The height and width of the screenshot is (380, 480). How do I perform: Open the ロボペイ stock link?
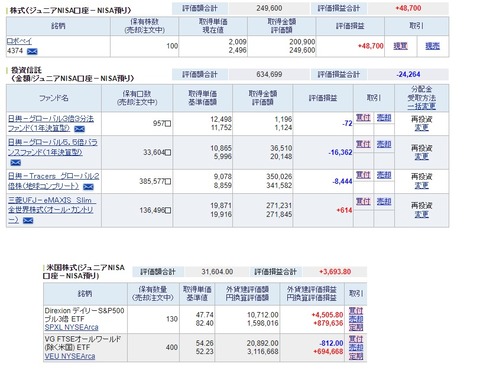point(19,41)
